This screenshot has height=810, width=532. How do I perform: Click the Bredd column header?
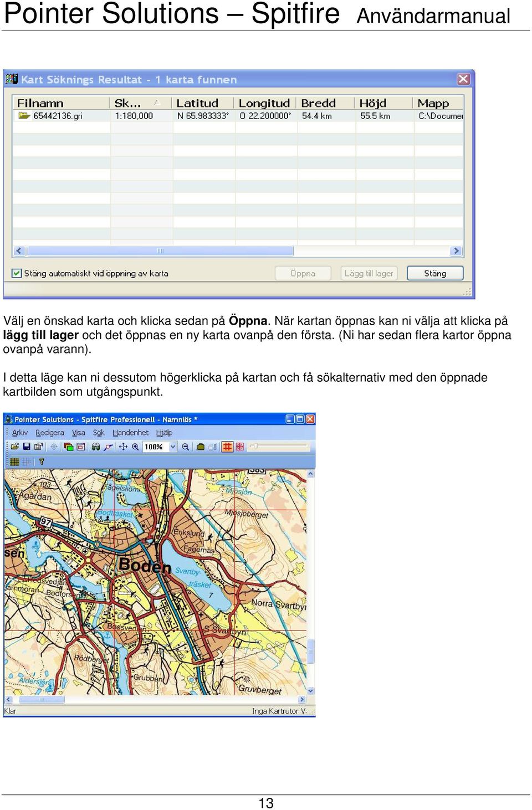click(326, 103)
